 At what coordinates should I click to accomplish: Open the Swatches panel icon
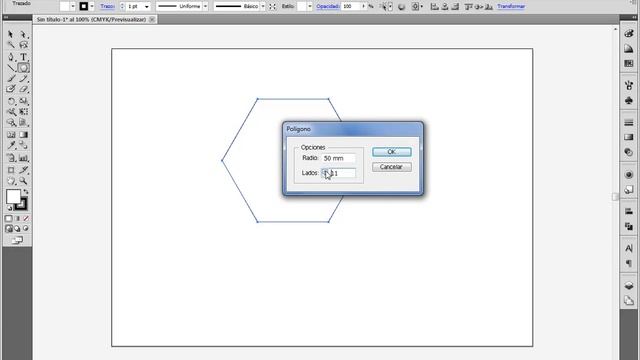tap(629, 64)
